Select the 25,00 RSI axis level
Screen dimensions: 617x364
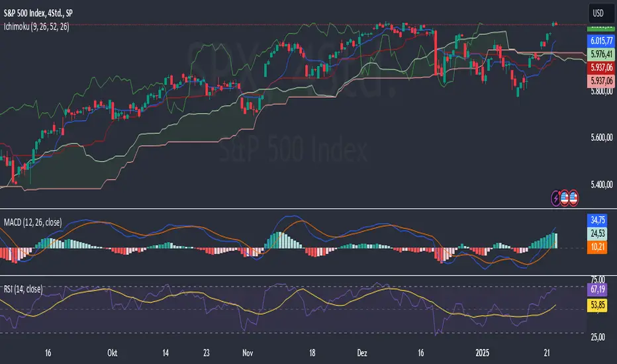click(x=598, y=338)
